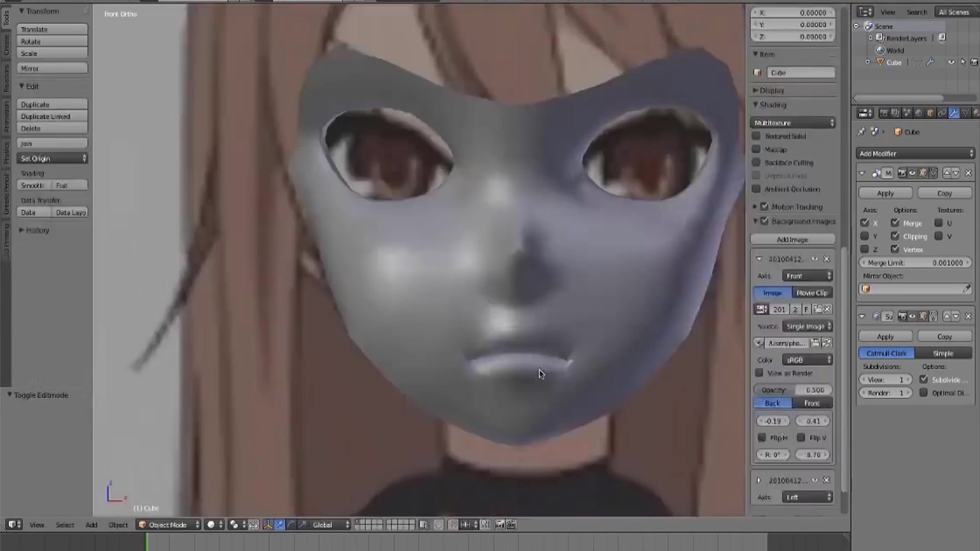
Task: Enable the Clipping checkbox in Mirror modifier
Action: tap(895, 236)
